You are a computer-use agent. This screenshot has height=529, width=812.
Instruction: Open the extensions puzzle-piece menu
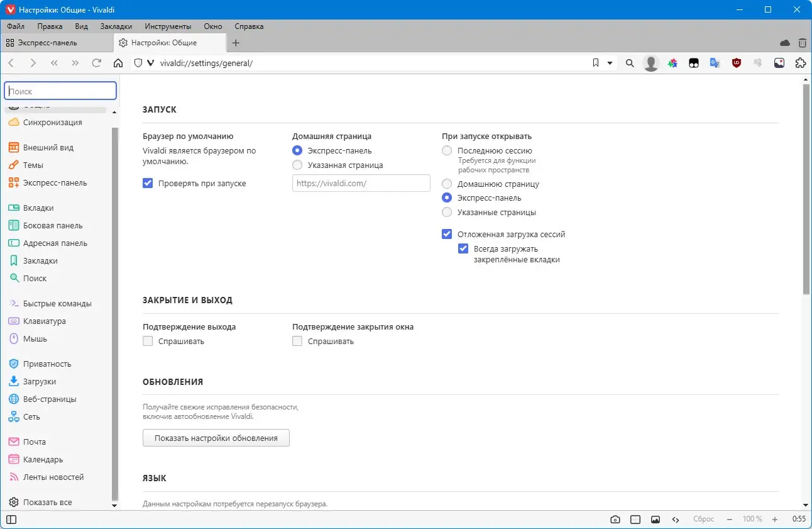point(800,63)
